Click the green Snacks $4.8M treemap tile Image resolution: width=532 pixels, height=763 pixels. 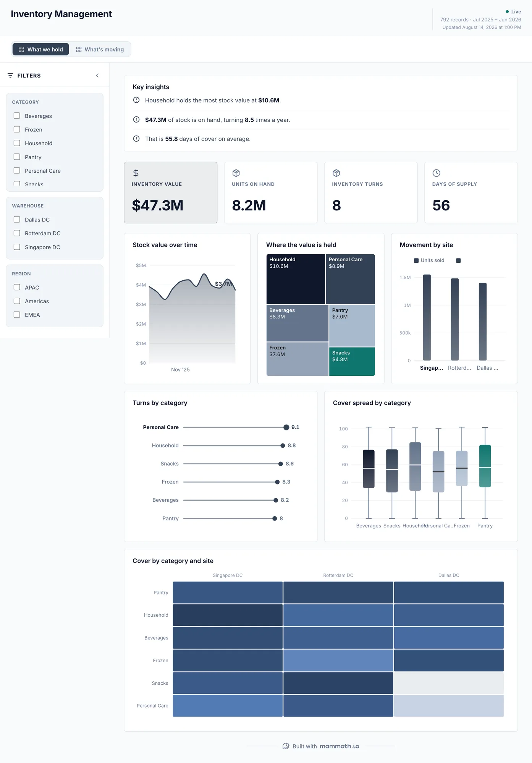point(352,362)
